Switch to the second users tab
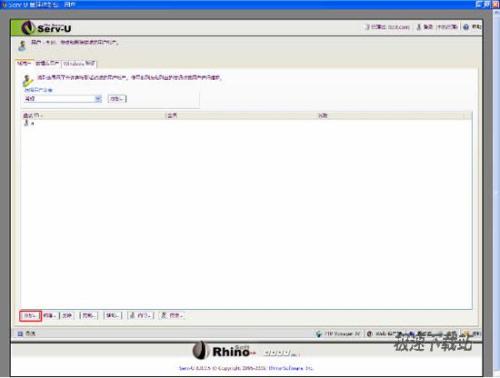The height and width of the screenshot is (378, 500). [x=47, y=63]
